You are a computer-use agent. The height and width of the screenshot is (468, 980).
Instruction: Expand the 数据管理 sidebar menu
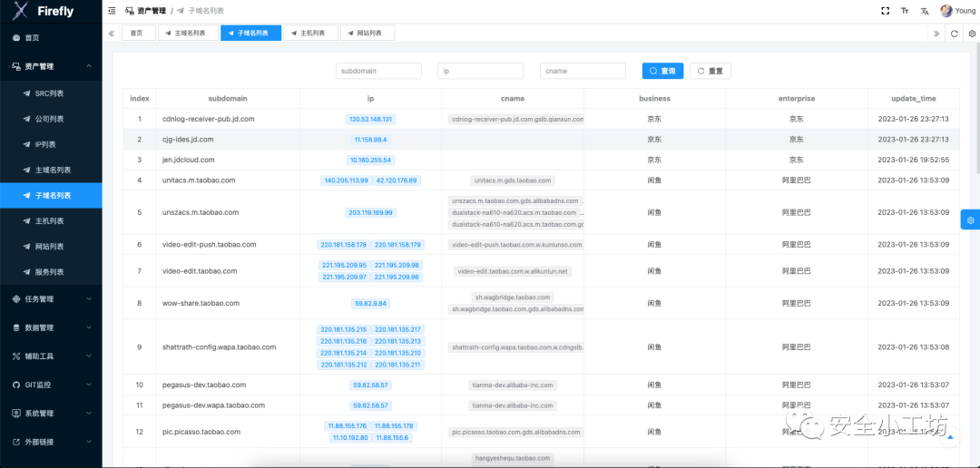(x=51, y=327)
